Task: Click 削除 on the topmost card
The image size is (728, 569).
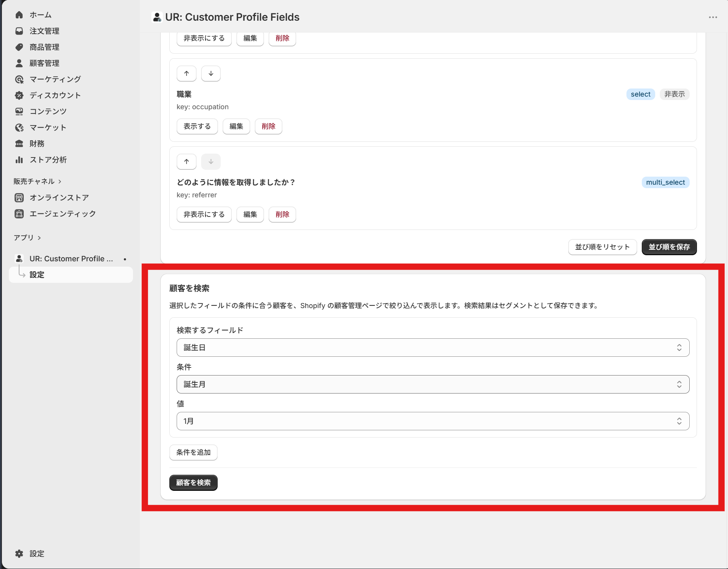Action: pos(282,38)
